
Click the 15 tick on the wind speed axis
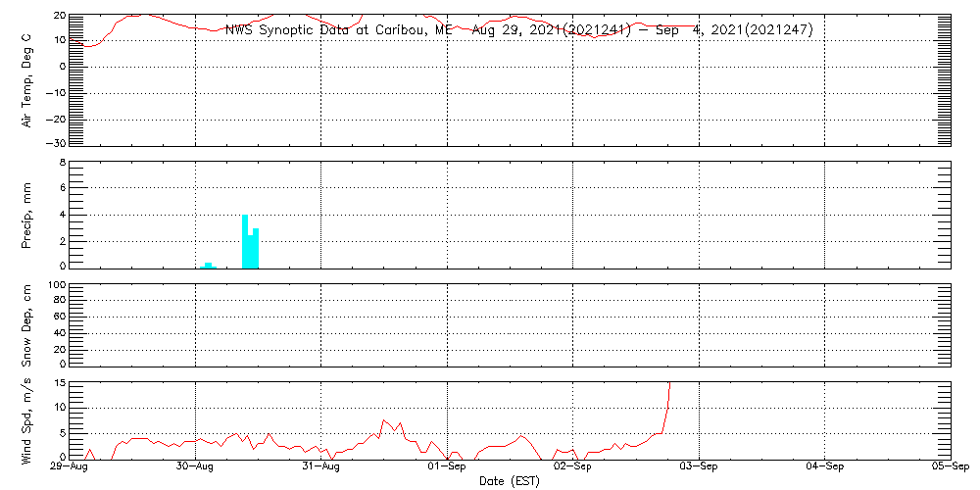(59, 382)
